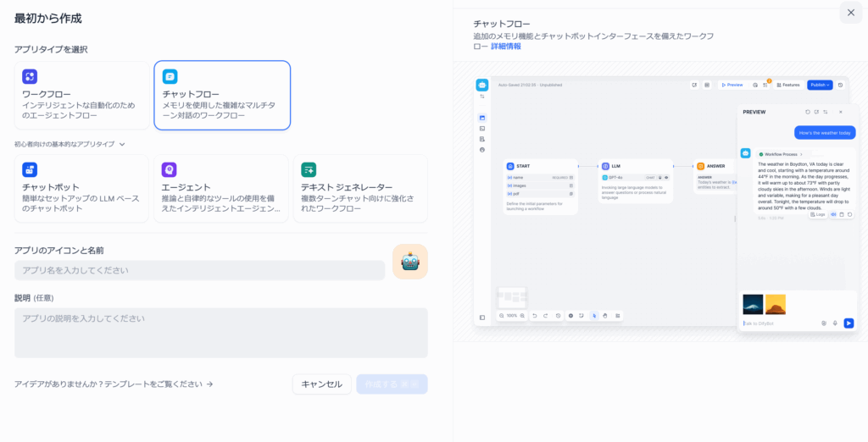The image size is (868, 442).
Task: Open the robot emoji app icon picker
Action: [409, 262]
